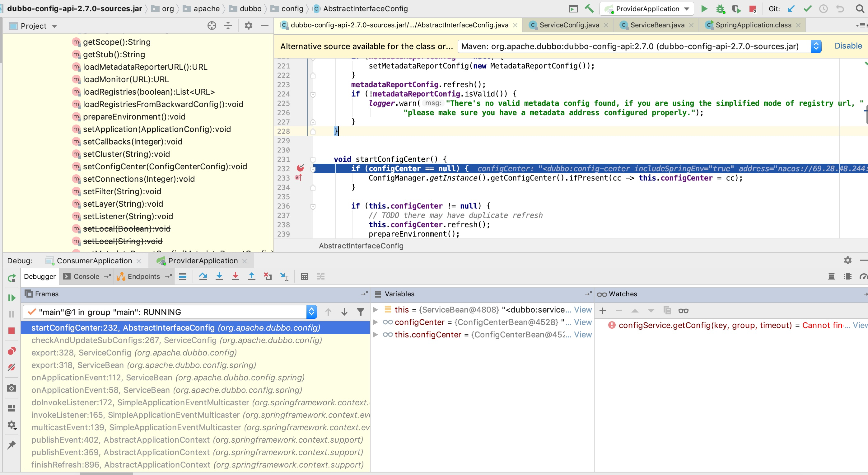
Task: Switch to the ServiceConfig.java editor tab
Action: [569, 25]
